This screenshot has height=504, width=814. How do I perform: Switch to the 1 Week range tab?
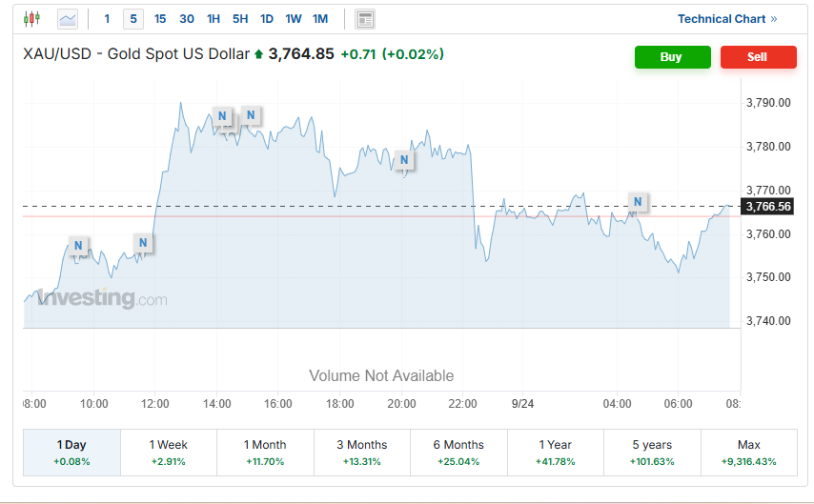pyautogui.click(x=169, y=452)
